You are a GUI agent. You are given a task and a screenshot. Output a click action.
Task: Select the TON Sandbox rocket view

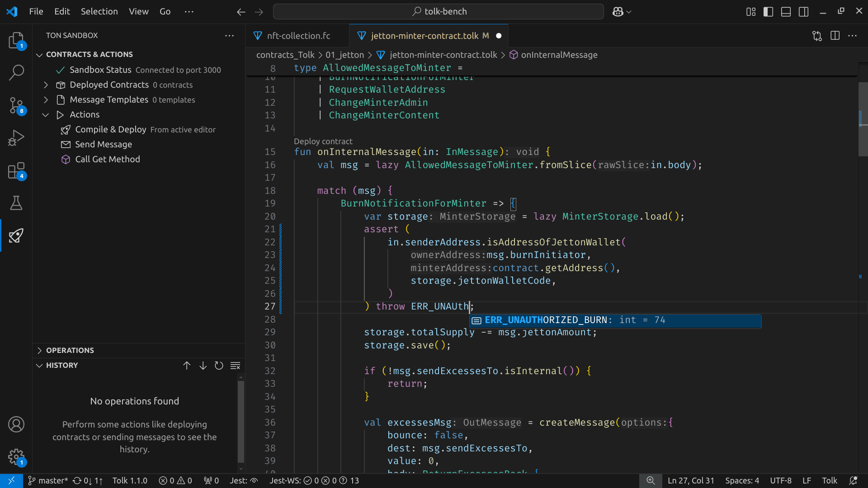16,235
